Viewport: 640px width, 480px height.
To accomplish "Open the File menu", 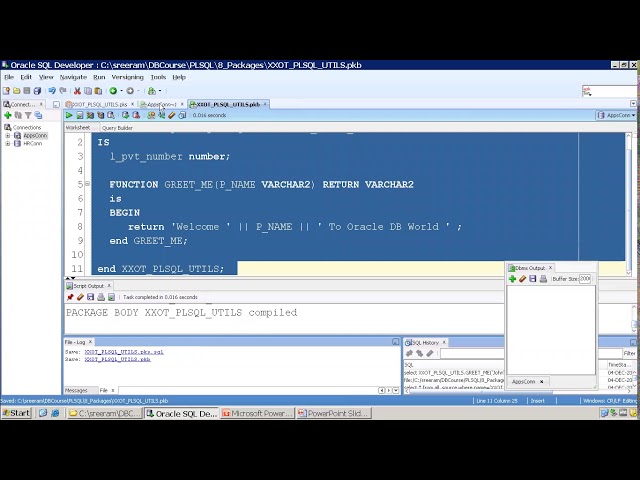I will point(9,77).
